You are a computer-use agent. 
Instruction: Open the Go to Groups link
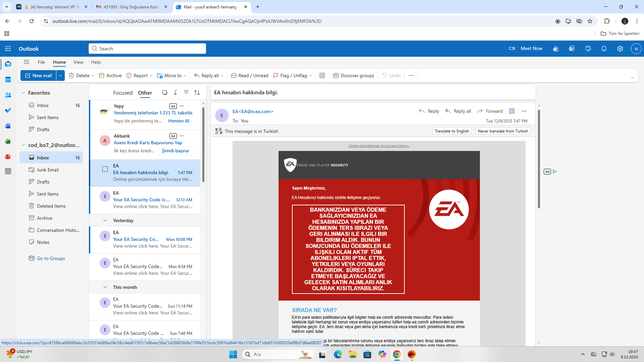pos(47,258)
